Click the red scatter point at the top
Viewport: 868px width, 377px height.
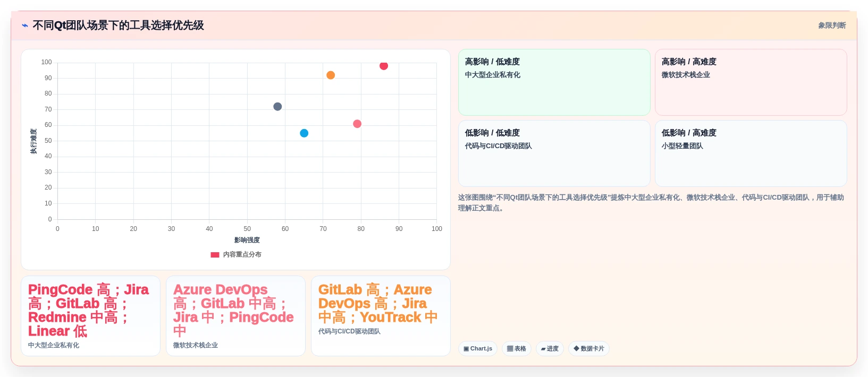click(384, 66)
